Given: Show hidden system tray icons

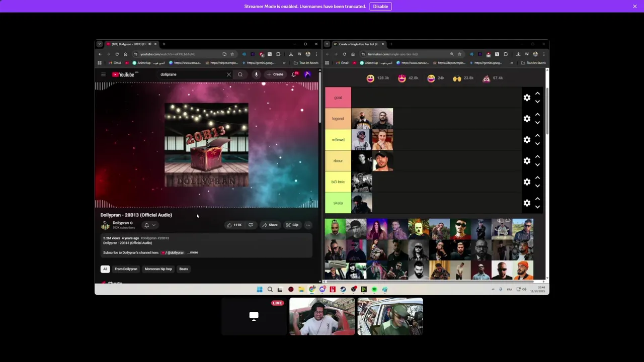Looking at the screenshot, I should click(493, 289).
